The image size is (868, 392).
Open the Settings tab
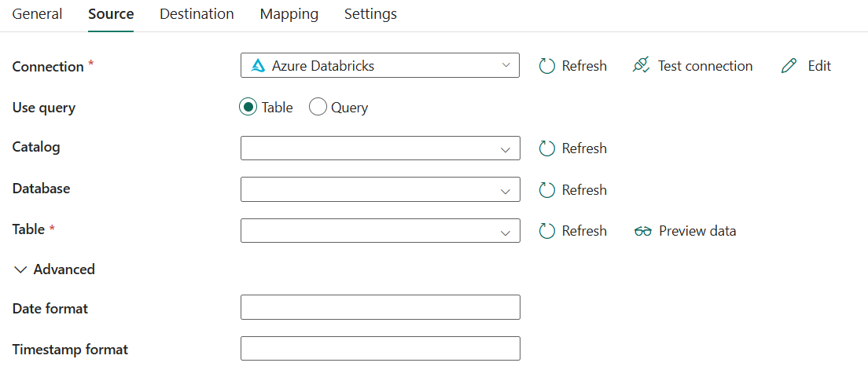click(370, 14)
